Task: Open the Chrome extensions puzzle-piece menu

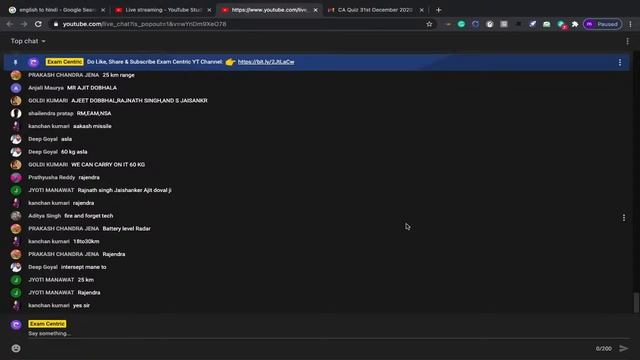Action: click(x=575, y=24)
